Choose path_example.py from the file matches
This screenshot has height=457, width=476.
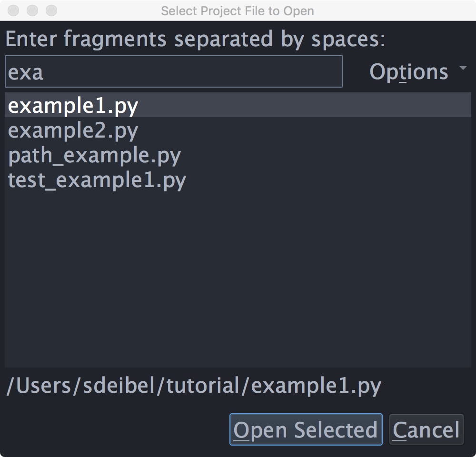pyautogui.click(x=94, y=156)
